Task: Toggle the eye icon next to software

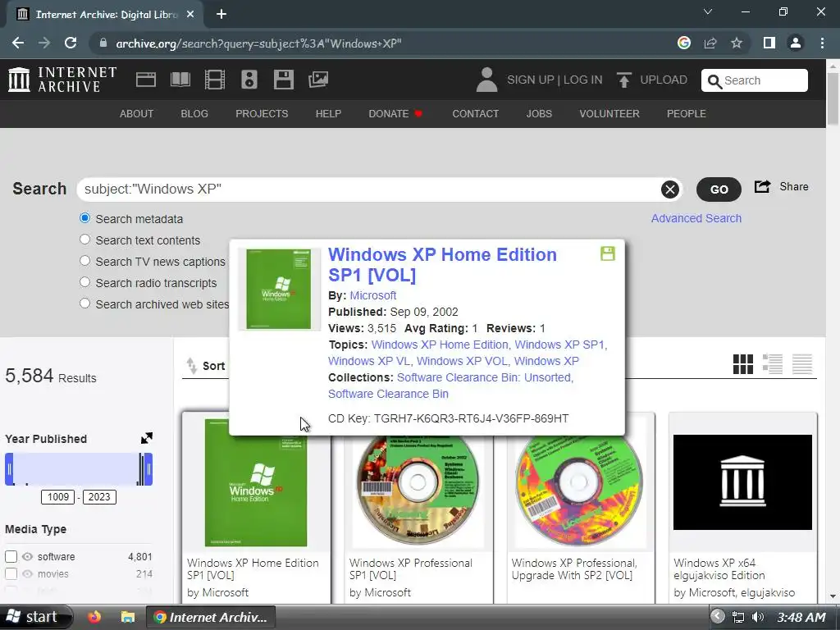Action: point(27,557)
